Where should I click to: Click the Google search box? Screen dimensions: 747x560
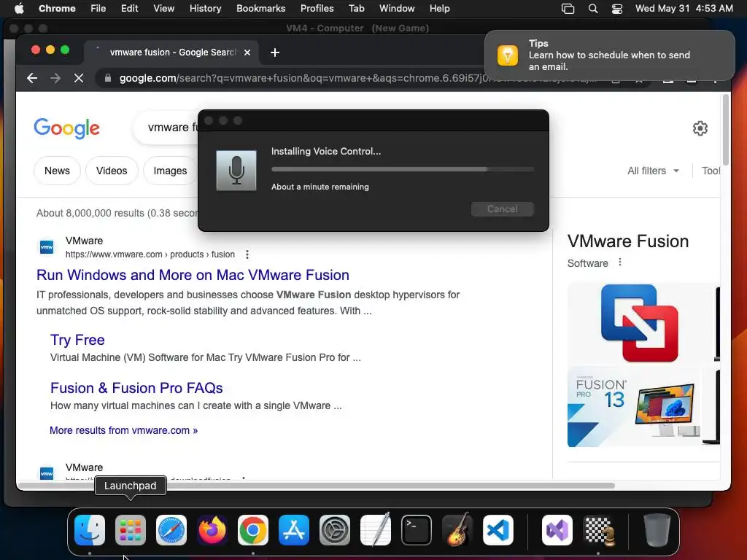pyautogui.click(x=167, y=128)
